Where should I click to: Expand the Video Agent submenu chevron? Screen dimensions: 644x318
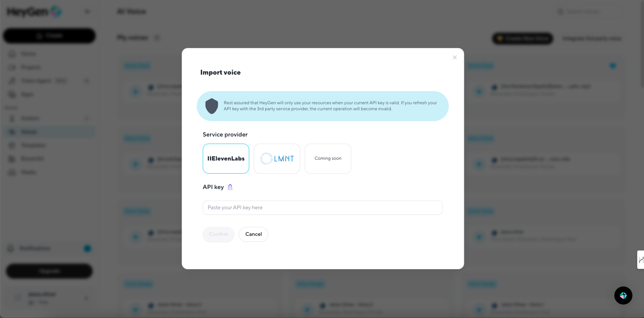[87, 81]
